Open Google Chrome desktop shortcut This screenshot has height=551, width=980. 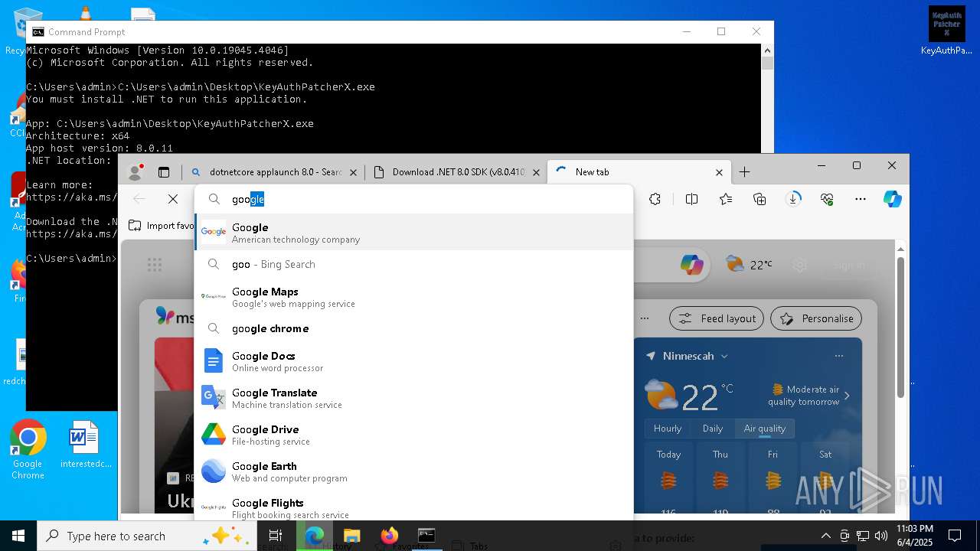(28, 450)
